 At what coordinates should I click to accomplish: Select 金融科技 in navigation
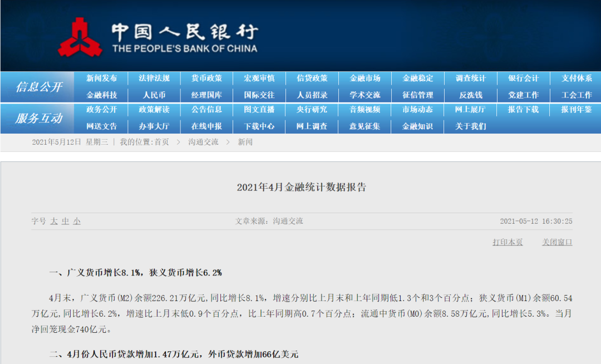102,95
